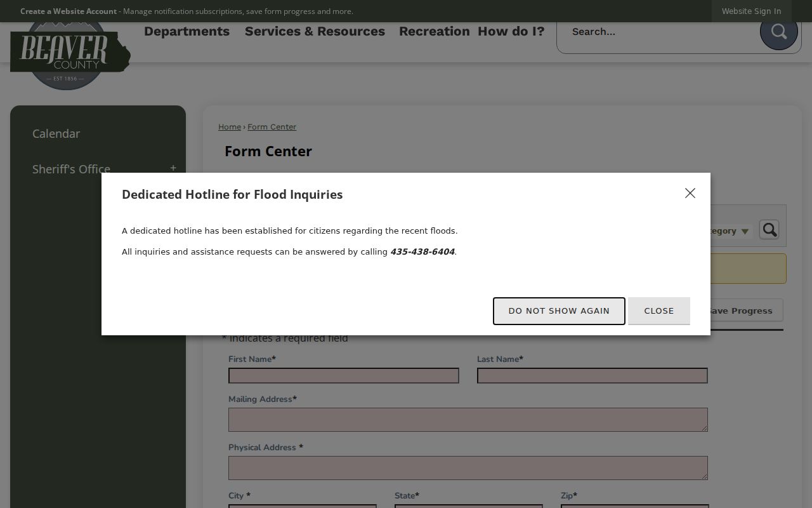The image size is (812, 508).
Task: Click the Form Center page heading
Action: point(268,151)
